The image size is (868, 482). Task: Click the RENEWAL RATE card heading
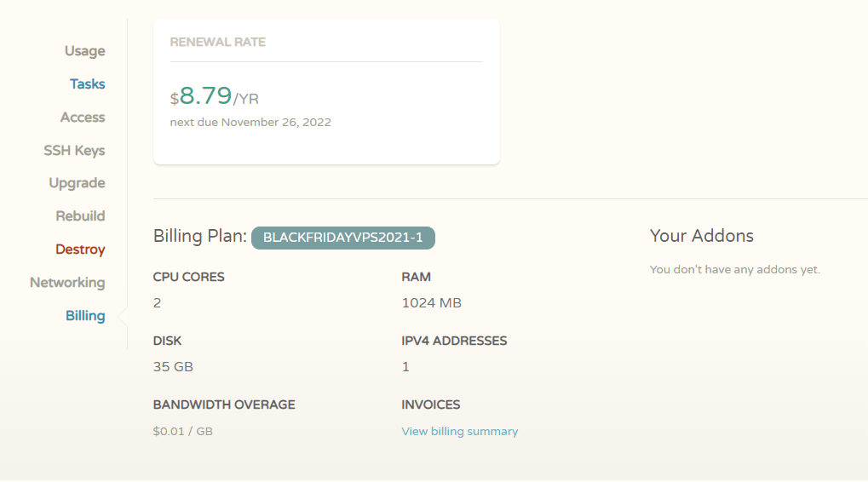click(x=217, y=43)
